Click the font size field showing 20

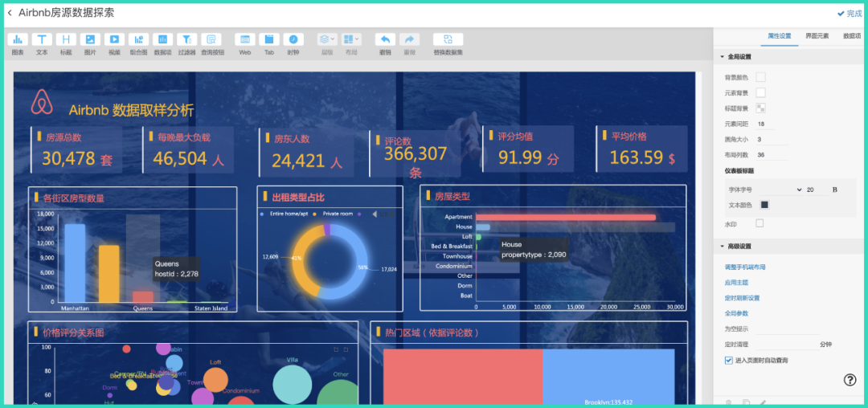(x=816, y=190)
